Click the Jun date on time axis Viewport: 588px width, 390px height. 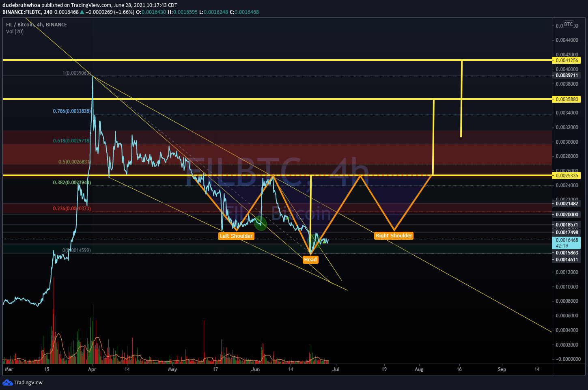coord(255,369)
